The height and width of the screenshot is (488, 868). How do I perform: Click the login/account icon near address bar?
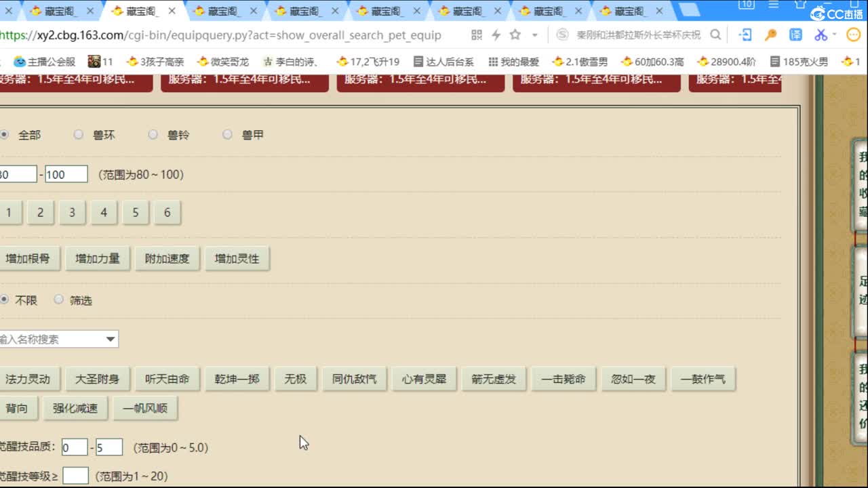tap(747, 35)
